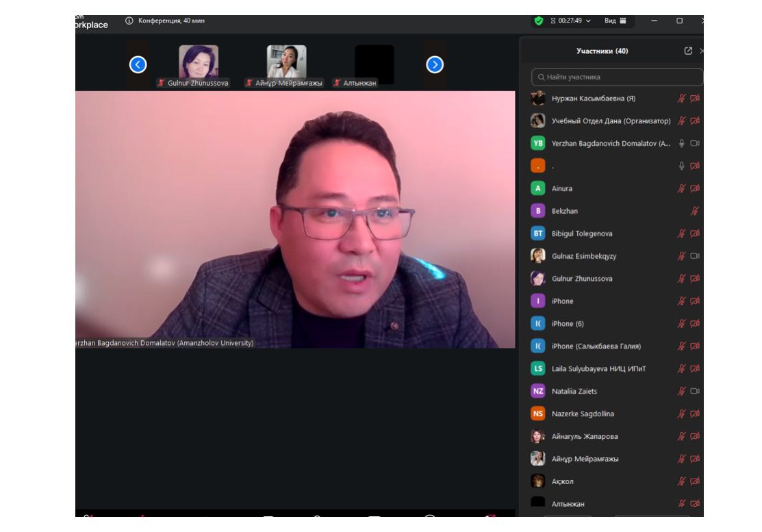Click the Участники (40) panel header
Screen dimensions: 762x532
[602, 51]
